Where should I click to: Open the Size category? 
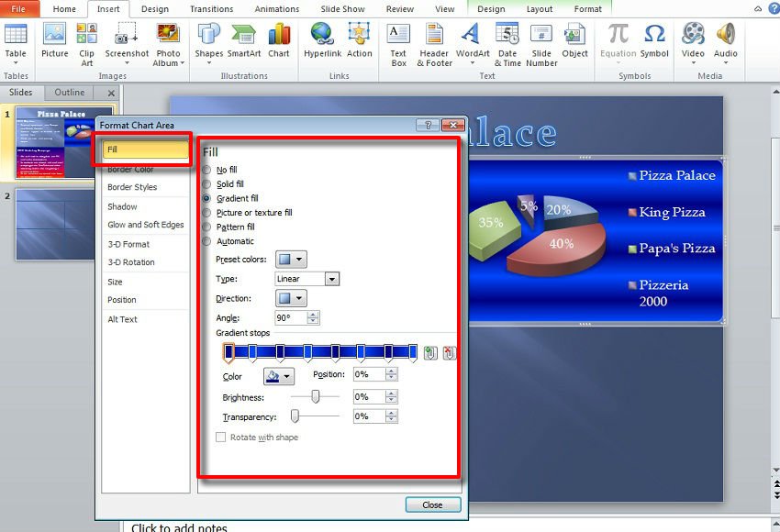pos(115,282)
